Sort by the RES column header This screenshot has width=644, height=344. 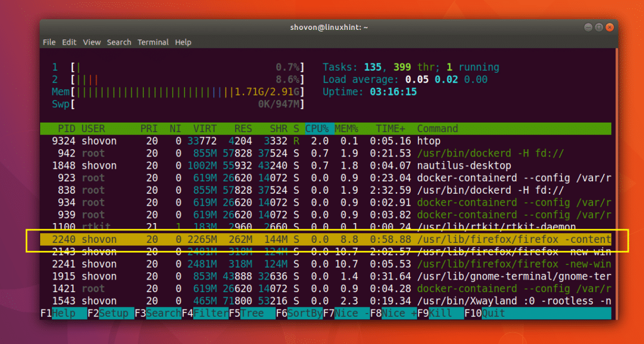(x=243, y=128)
